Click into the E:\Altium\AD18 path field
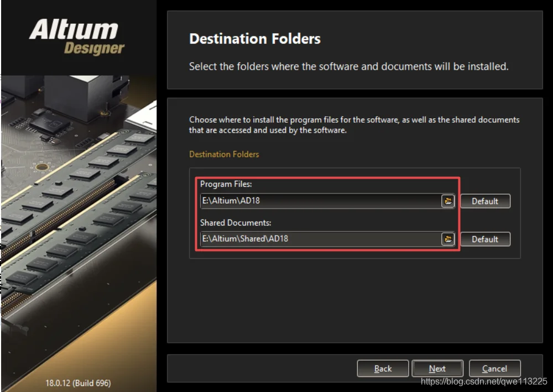This screenshot has height=392, width=553. point(320,201)
